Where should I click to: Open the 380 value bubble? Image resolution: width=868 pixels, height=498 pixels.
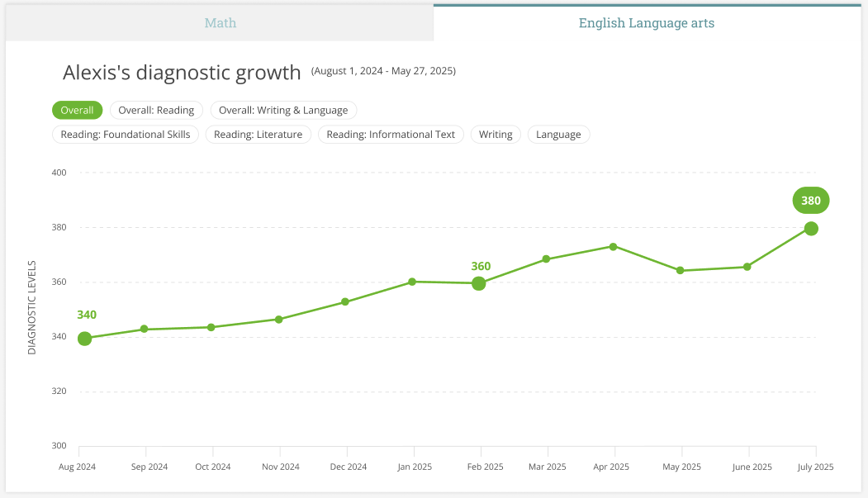point(811,201)
